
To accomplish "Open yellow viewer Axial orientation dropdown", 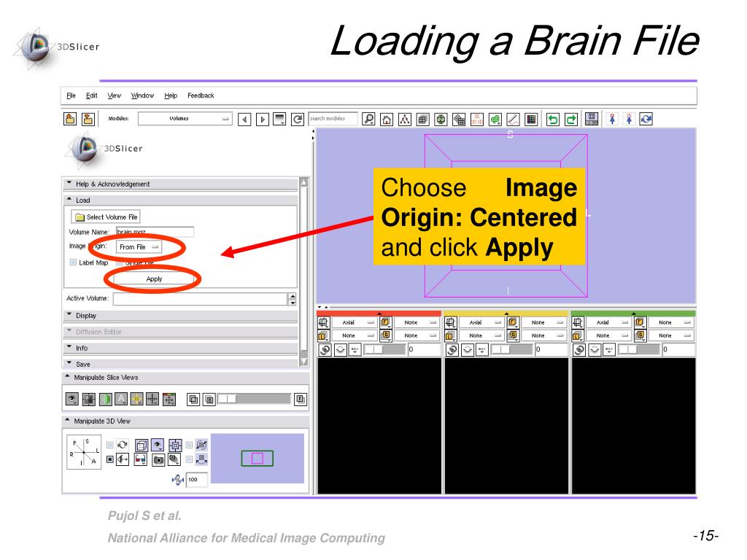I will tap(481, 322).
